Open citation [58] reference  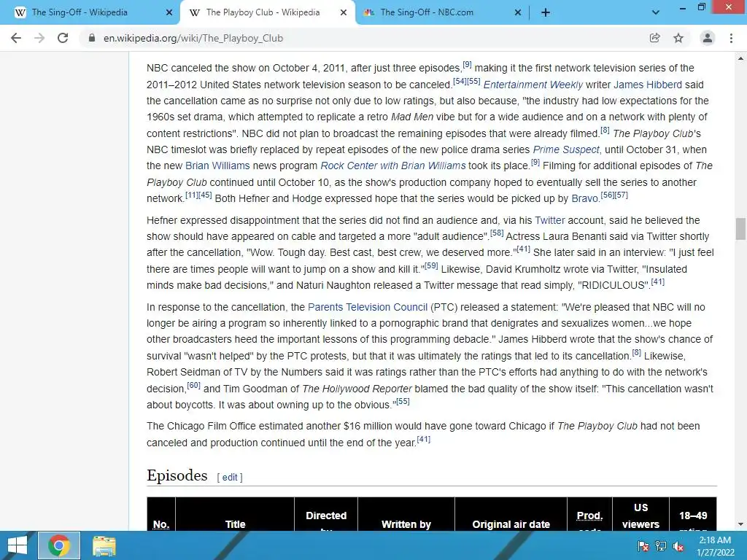[x=497, y=233]
